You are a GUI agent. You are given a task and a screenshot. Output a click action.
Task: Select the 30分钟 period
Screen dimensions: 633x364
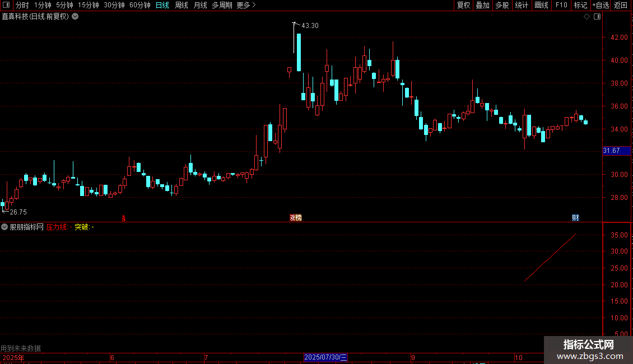click(114, 5)
